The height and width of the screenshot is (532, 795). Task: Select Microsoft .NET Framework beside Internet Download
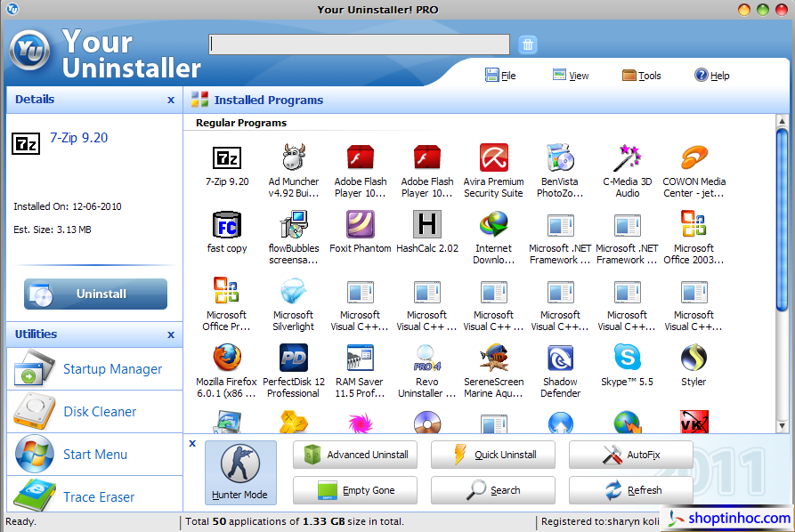560,225
